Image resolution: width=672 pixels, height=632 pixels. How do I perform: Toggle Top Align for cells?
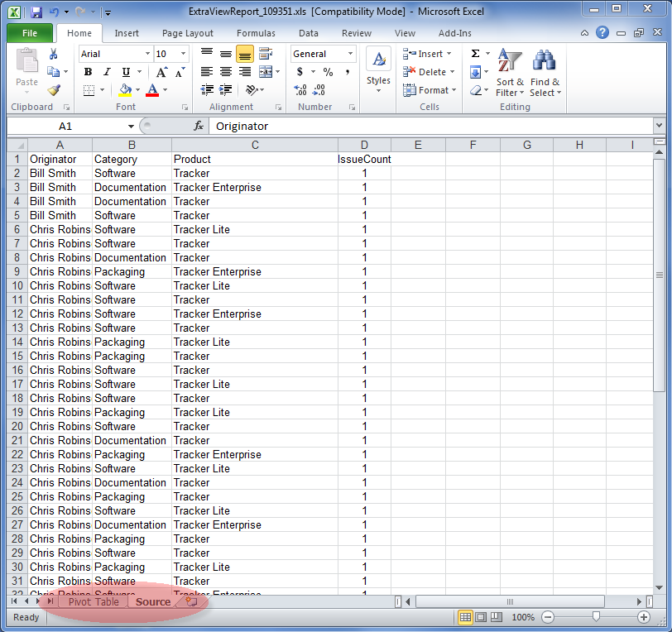coord(207,54)
